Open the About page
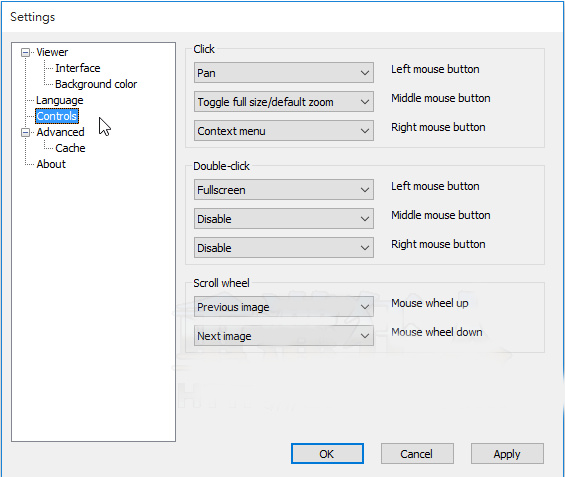Screen dimensions: 565x477 51,164
